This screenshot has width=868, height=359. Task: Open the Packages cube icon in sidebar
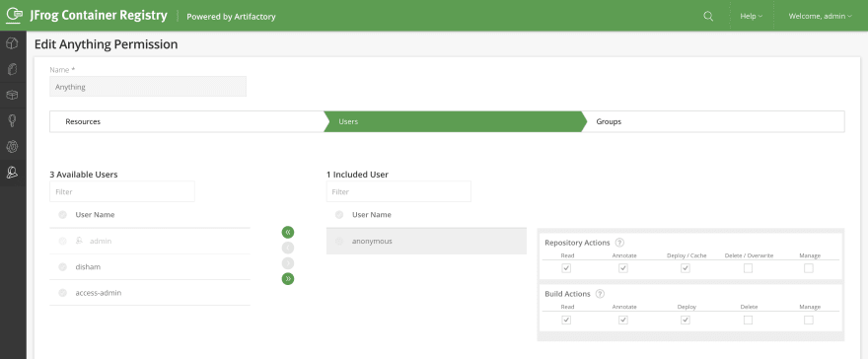[x=12, y=43]
